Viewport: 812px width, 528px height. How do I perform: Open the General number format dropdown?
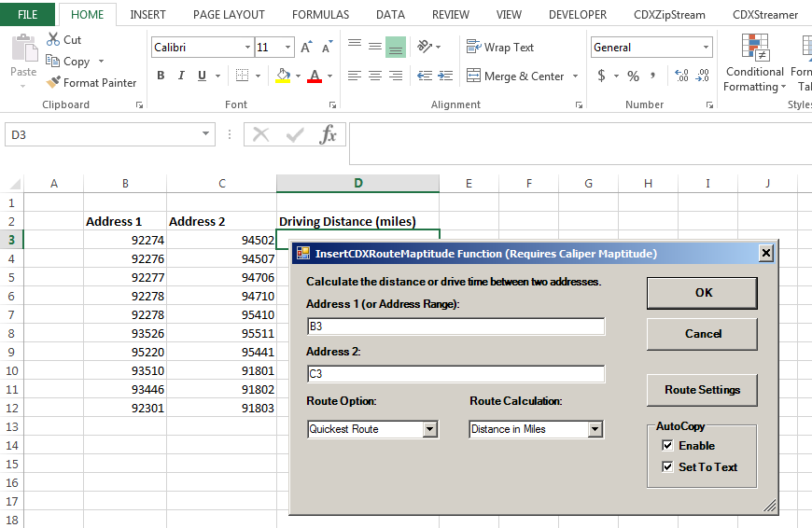[706, 48]
